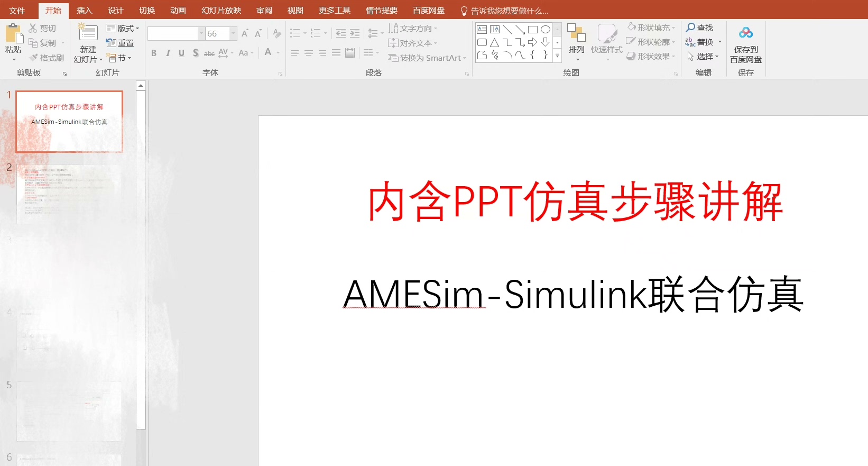Screen dimensions: 868x466
Task: Switch to Animations (动画) tab
Action: pyautogui.click(x=178, y=11)
